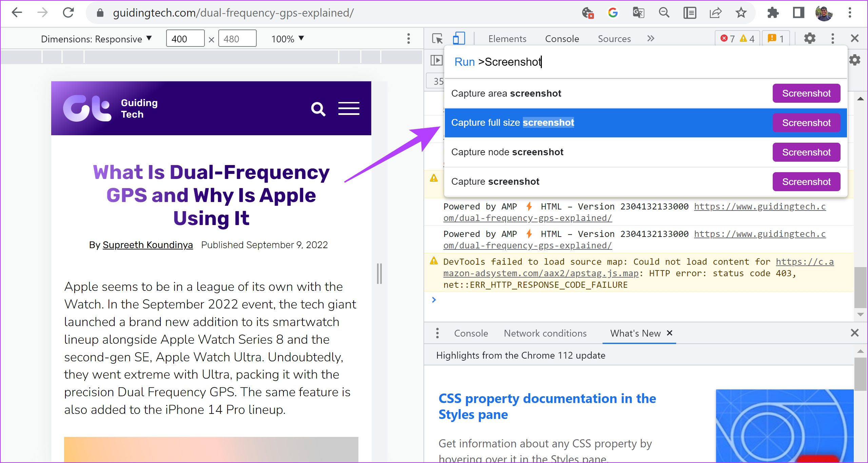Close the bottom drawer
Viewport: 868px width, 463px height.
pyautogui.click(x=855, y=333)
